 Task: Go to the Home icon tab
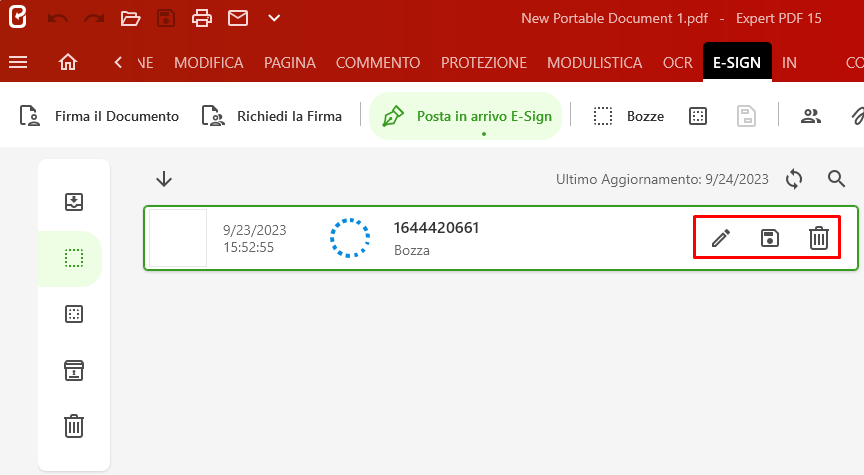click(68, 62)
